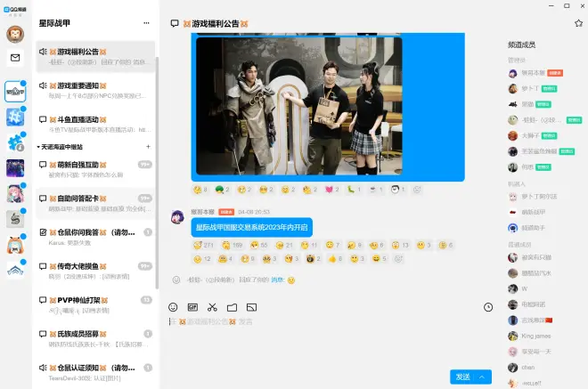This screenshot has width=588, height=389.
Task: Toggle the thumbs-up reaction on second message
Action: click(333, 258)
